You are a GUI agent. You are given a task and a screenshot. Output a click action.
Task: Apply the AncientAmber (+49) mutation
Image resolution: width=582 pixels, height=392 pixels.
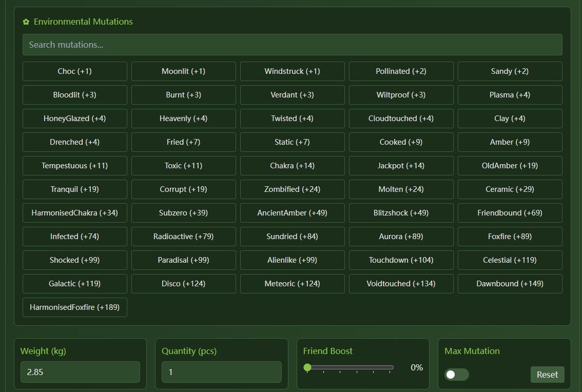point(292,212)
